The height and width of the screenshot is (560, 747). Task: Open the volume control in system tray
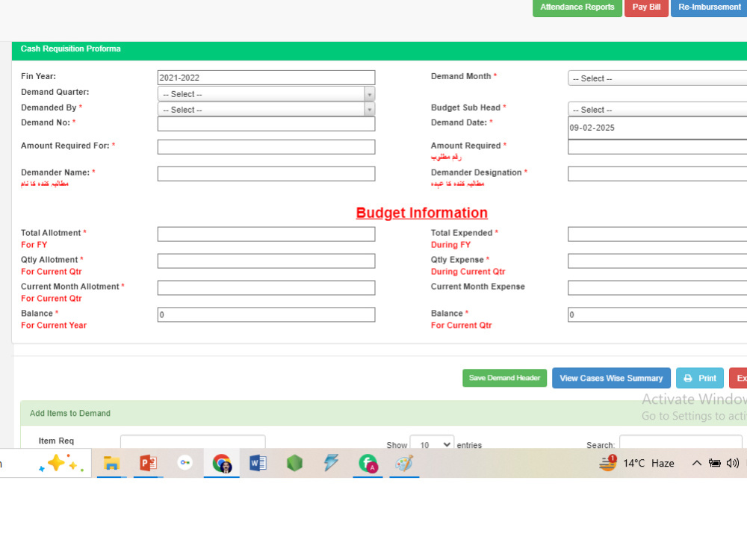(x=733, y=463)
